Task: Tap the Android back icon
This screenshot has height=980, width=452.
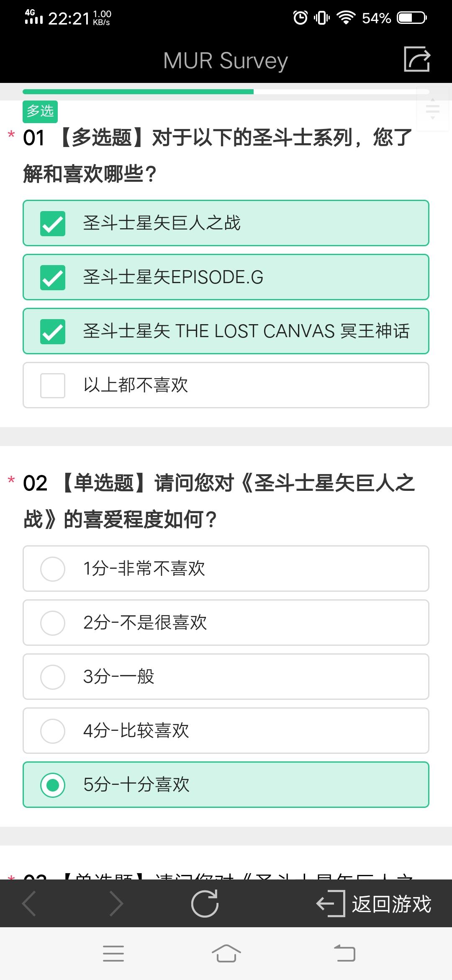Action: 344,953
